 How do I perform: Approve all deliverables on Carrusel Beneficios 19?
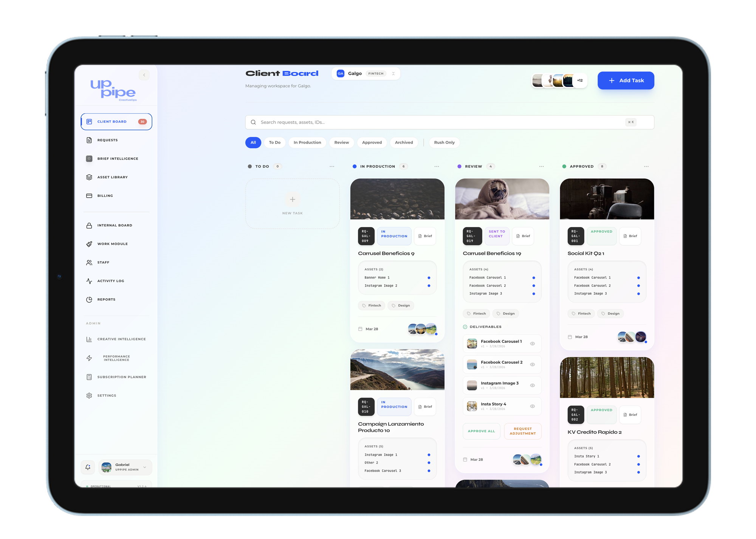tap(481, 431)
